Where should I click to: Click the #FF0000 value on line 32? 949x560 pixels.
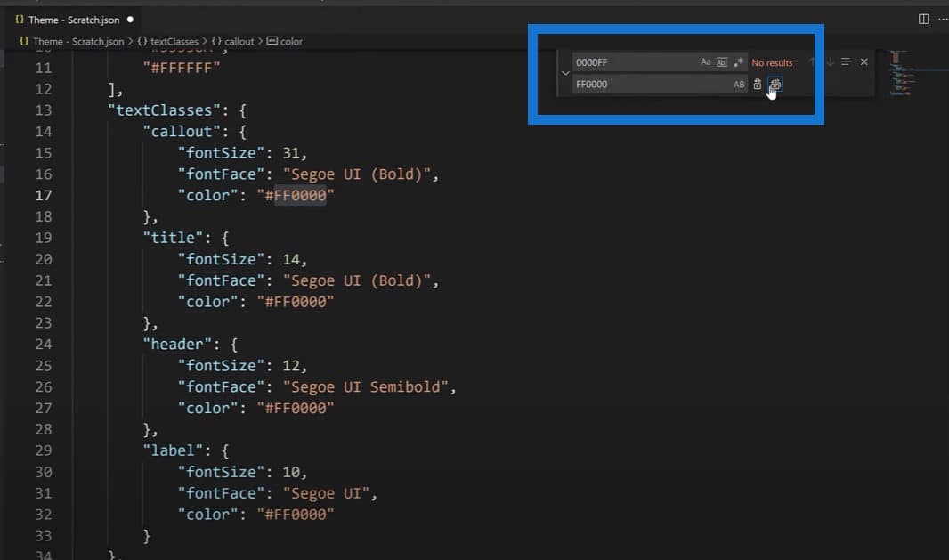coord(296,515)
